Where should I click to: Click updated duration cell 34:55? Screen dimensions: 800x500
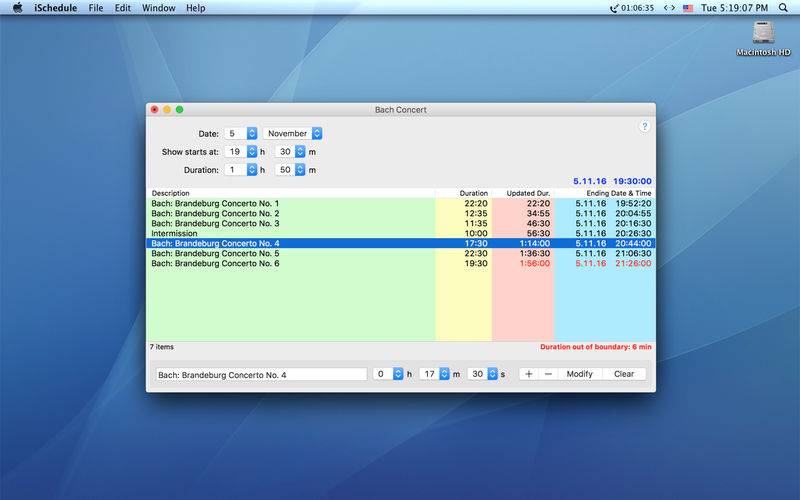click(x=538, y=213)
